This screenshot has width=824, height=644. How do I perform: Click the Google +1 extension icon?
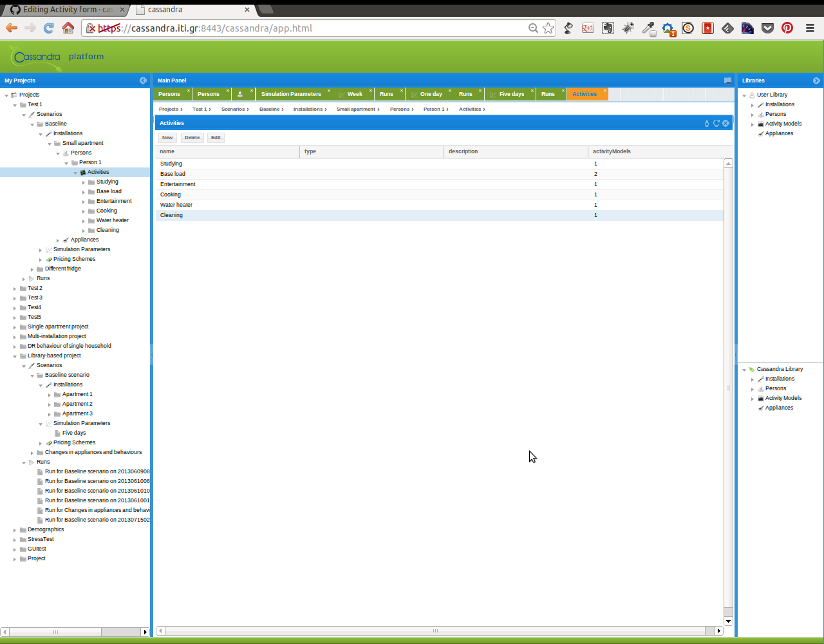(588, 28)
